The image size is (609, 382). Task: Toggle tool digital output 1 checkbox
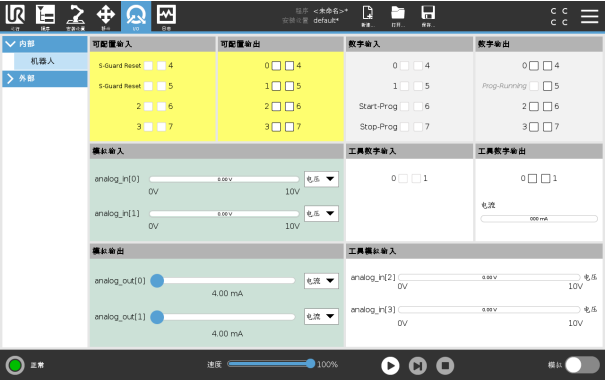click(545, 179)
